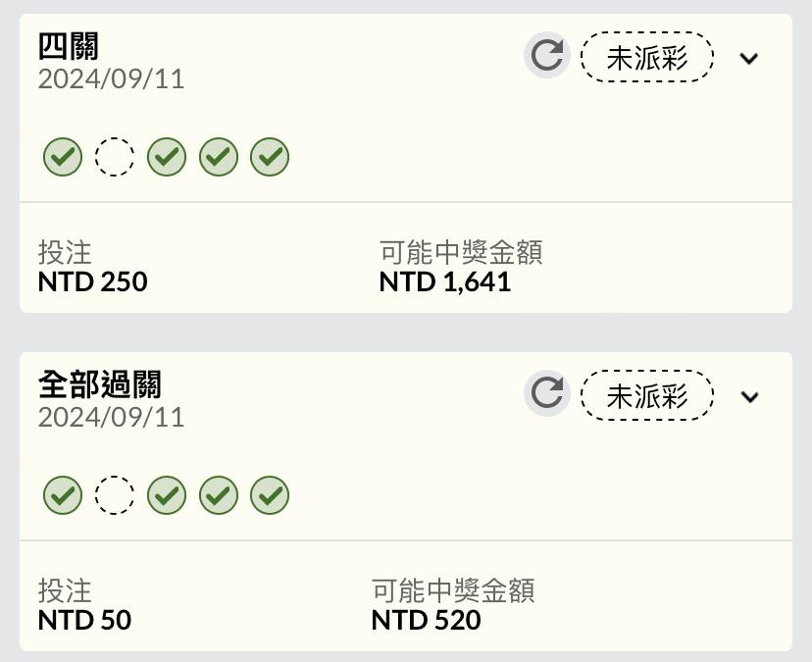Image resolution: width=812 pixels, height=662 pixels.
Task: Select the empty dashed circle in 全部過關 card
Action: 115,495
